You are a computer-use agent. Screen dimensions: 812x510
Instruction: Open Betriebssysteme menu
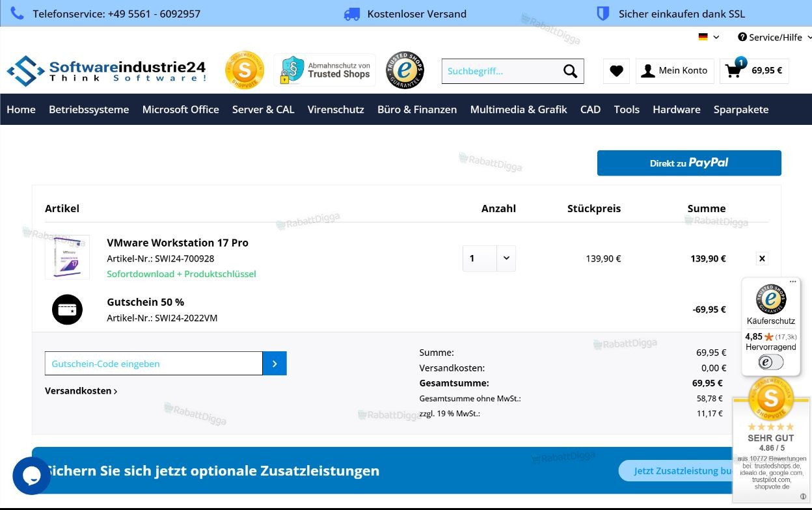89,109
